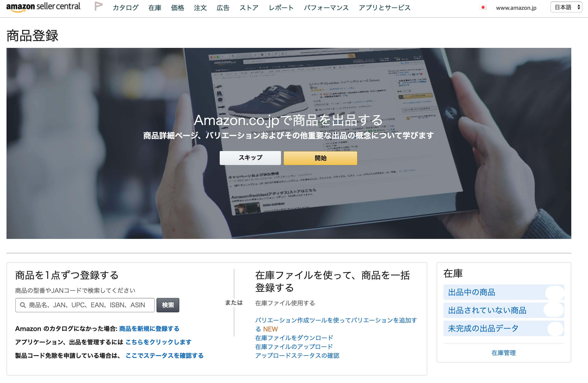Viewport: 588px width, 383px height.
Task: Open 出品されていない商品 inventory row
Action: [504, 310]
